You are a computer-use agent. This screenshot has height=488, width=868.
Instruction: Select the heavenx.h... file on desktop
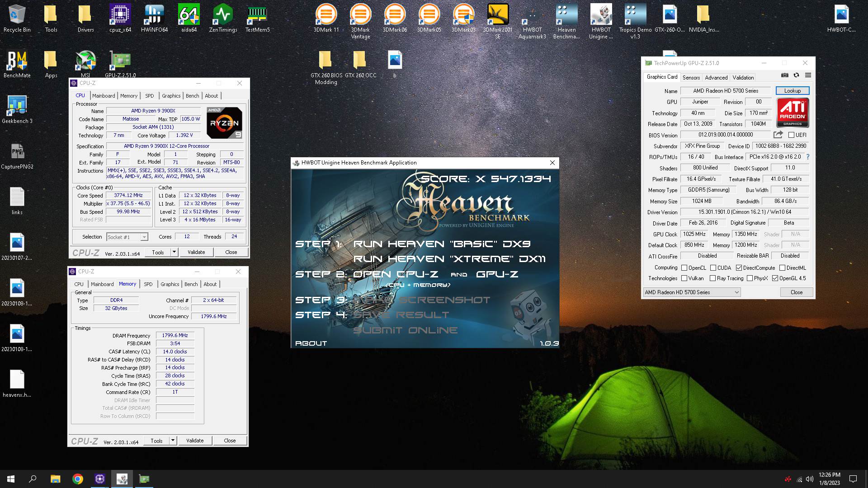point(17,384)
